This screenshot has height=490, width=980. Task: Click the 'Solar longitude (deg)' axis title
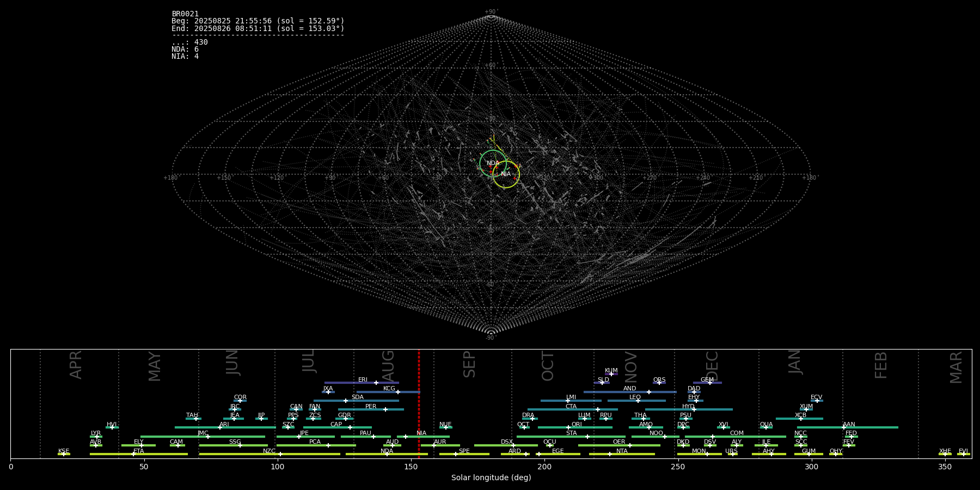click(491, 478)
